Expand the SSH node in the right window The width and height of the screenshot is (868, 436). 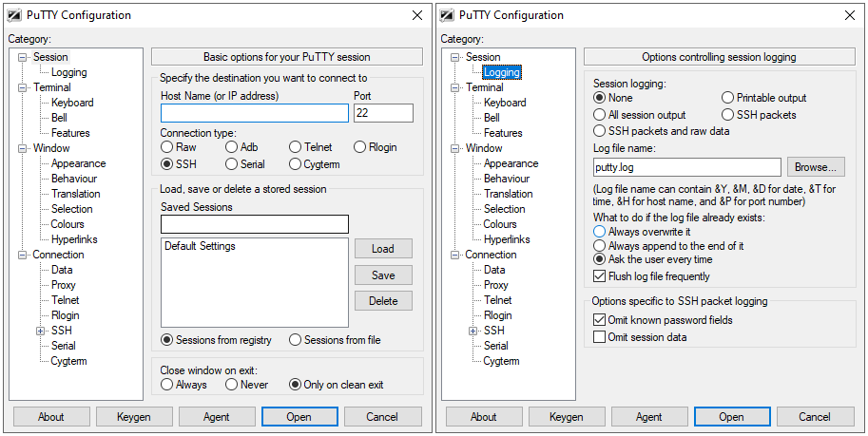pyautogui.click(x=473, y=331)
